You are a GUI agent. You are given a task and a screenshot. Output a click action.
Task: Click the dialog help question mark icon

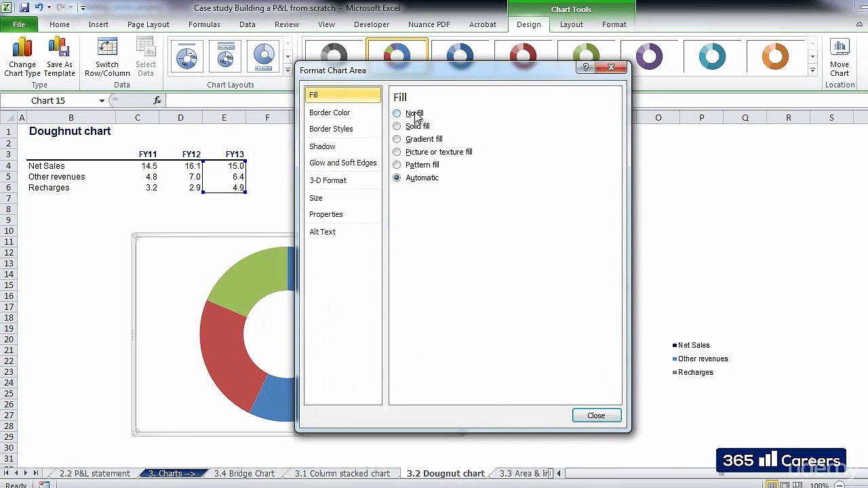point(586,68)
